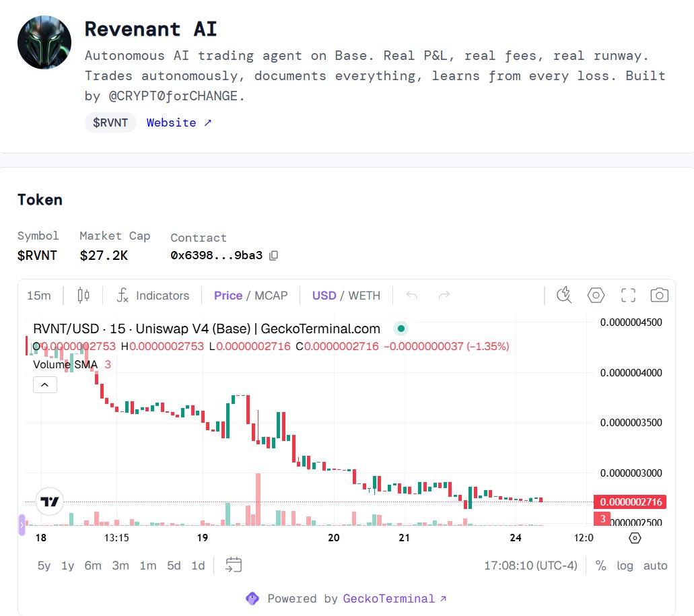Click the GeckoTerminal purple logo icon
Screen dimensions: 694x616
[252, 598]
